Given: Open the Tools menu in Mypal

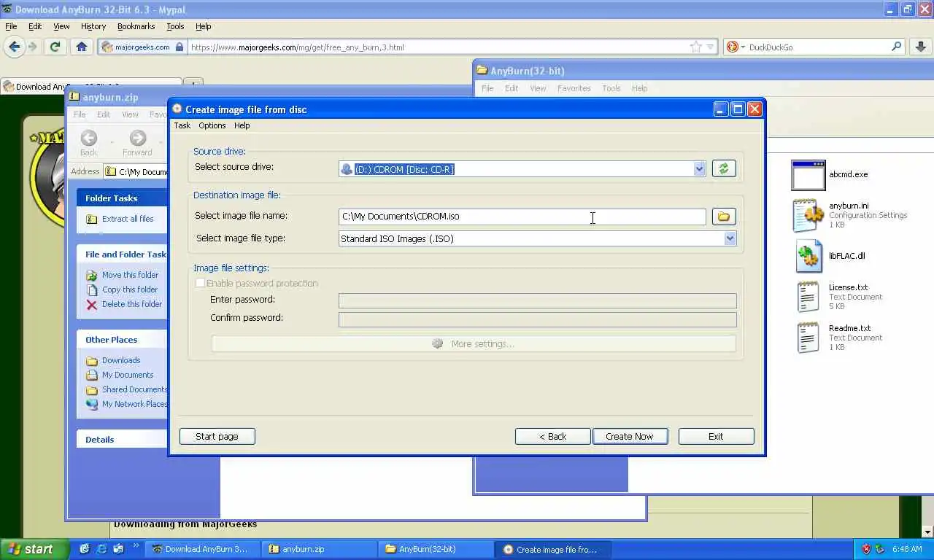Looking at the screenshot, I should pos(175,26).
